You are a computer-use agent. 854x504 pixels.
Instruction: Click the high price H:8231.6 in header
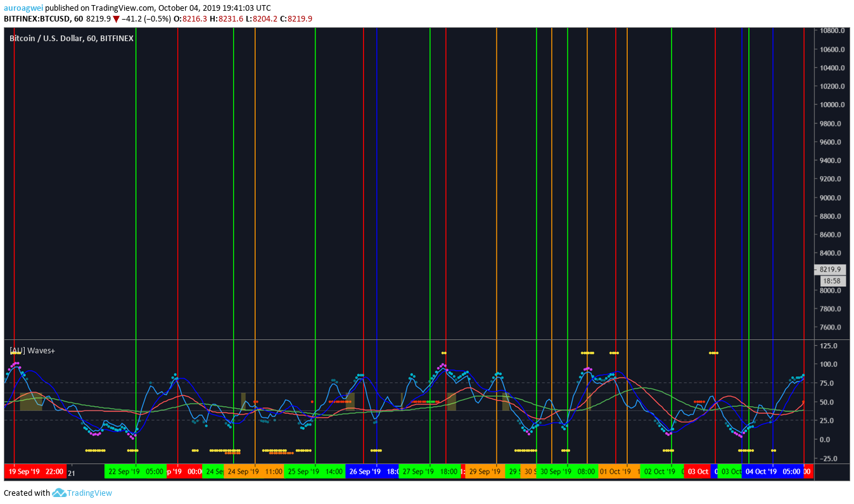point(226,19)
